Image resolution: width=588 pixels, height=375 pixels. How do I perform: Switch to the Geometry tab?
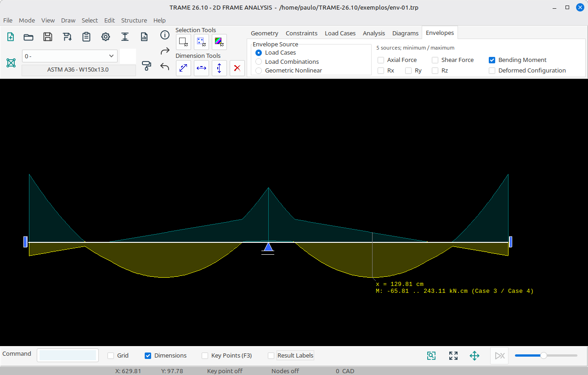(x=265, y=33)
